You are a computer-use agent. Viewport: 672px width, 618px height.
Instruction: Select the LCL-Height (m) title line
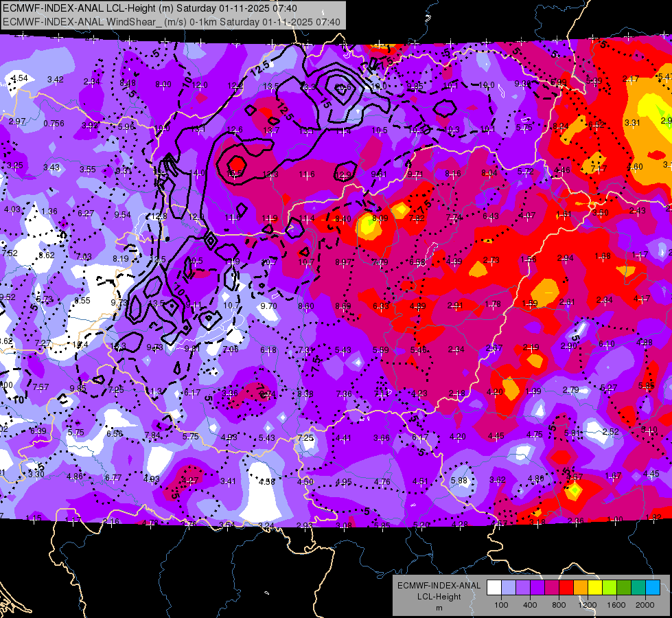(x=150, y=8)
